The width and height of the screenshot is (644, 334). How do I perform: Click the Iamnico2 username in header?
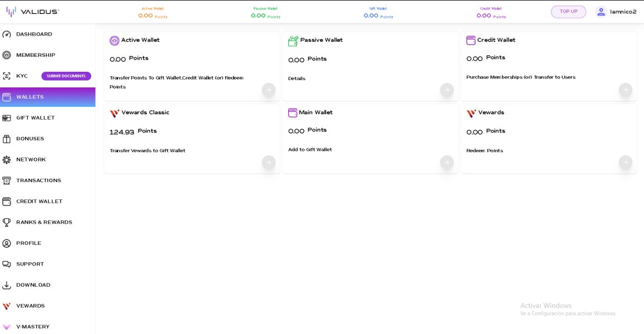pos(623,12)
